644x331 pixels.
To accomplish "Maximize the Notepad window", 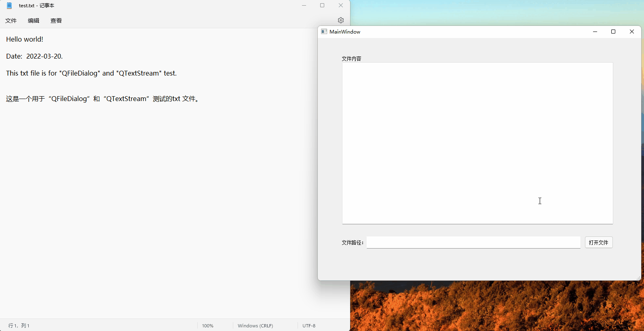I will [322, 6].
